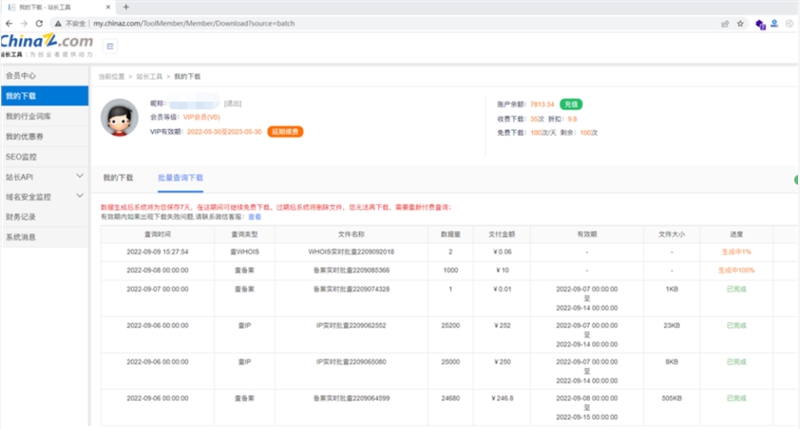Select file 备案实时批量2209085366

(x=351, y=270)
